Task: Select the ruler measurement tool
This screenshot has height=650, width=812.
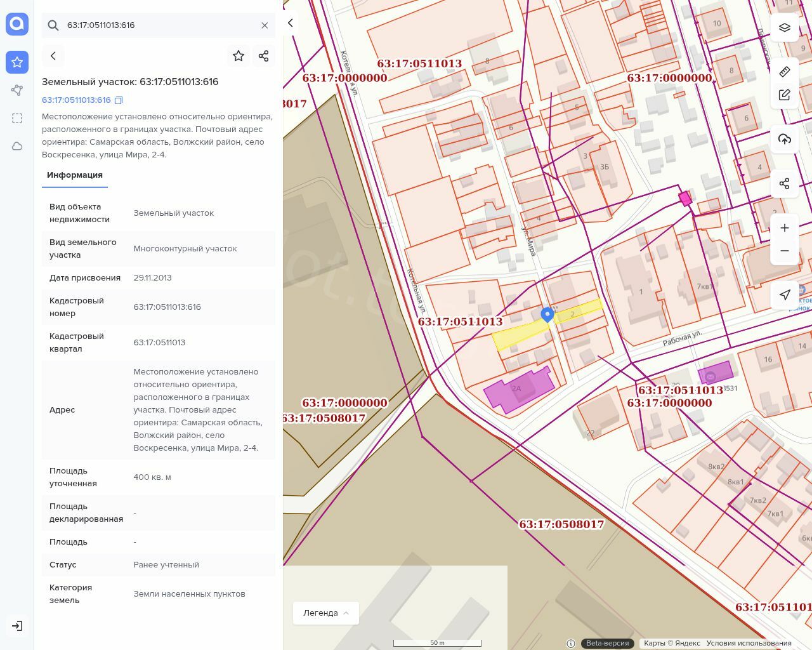Action: pyautogui.click(x=784, y=71)
